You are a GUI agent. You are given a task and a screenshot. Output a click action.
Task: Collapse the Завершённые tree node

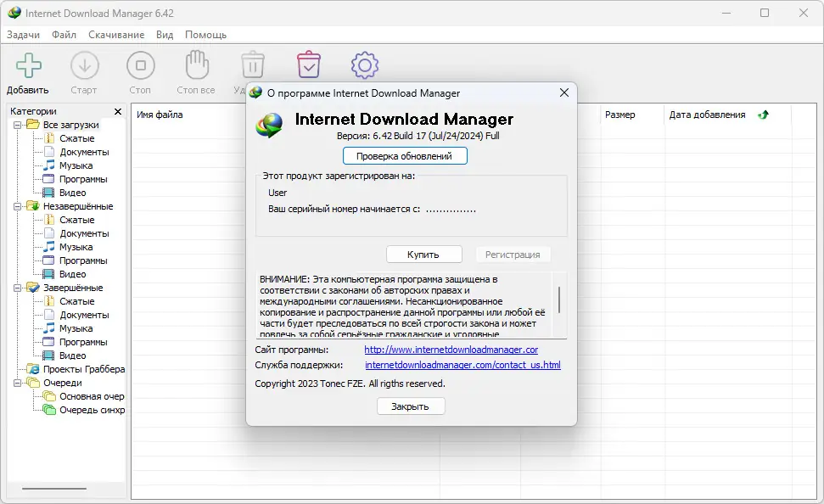[17, 288]
